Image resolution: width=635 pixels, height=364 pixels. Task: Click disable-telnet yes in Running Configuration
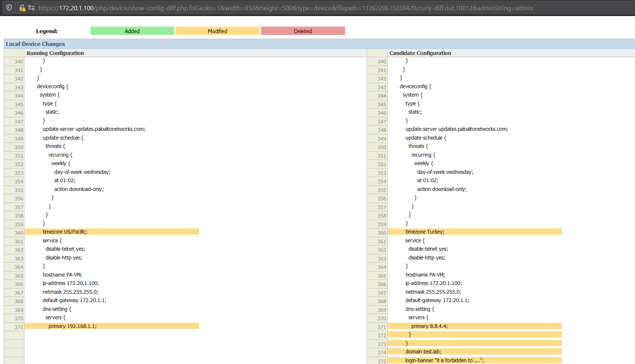point(65,249)
